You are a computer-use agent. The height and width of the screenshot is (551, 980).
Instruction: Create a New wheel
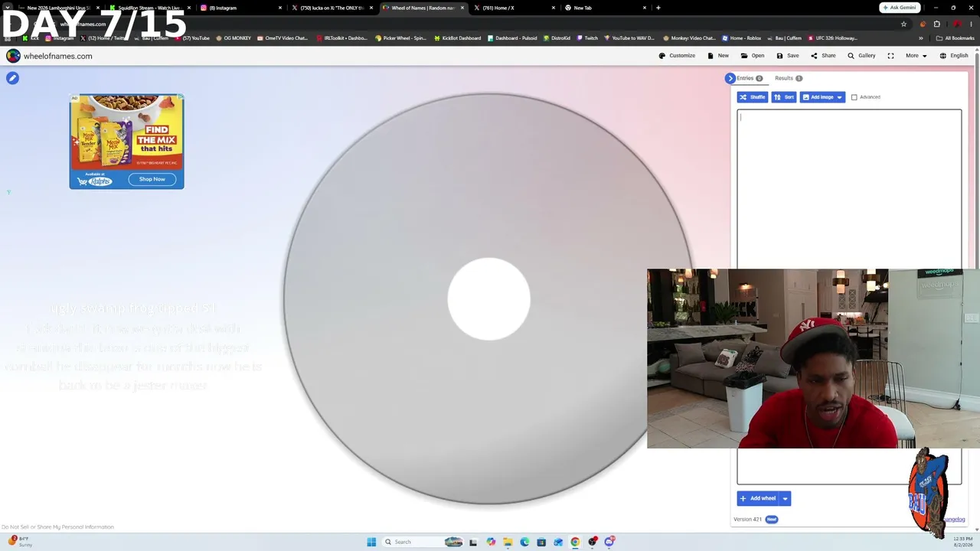(718, 56)
